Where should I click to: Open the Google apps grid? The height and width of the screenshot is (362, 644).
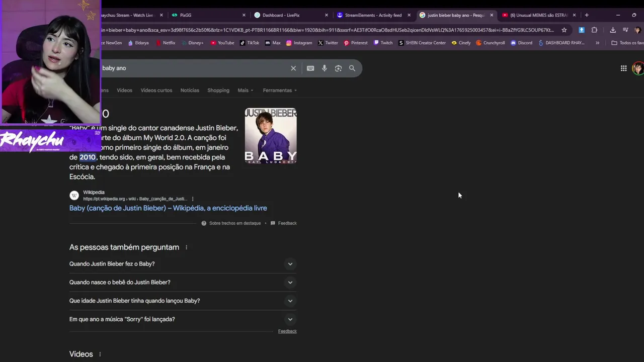point(623,68)
